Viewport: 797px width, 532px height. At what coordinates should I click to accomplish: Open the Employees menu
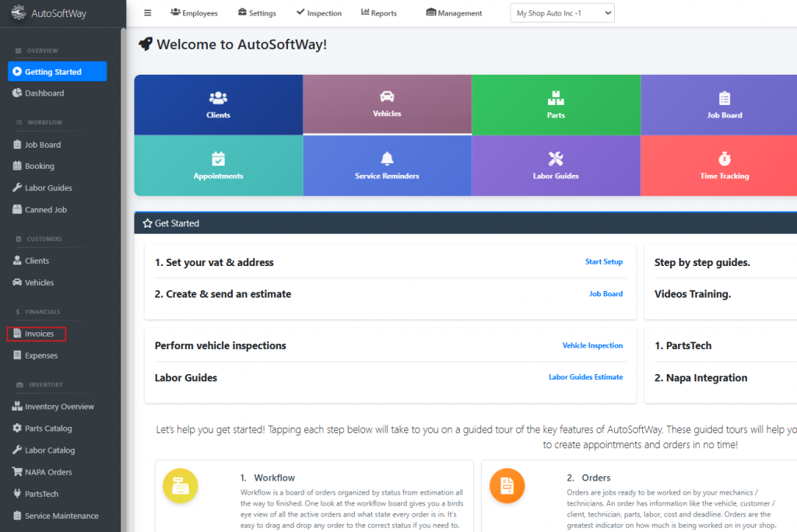point(194,13)
